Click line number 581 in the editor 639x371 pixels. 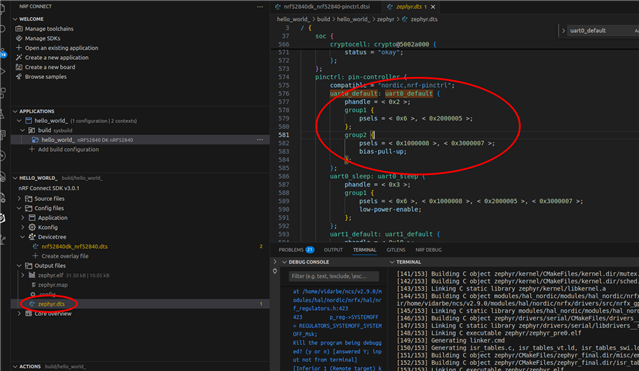(284, 135)
